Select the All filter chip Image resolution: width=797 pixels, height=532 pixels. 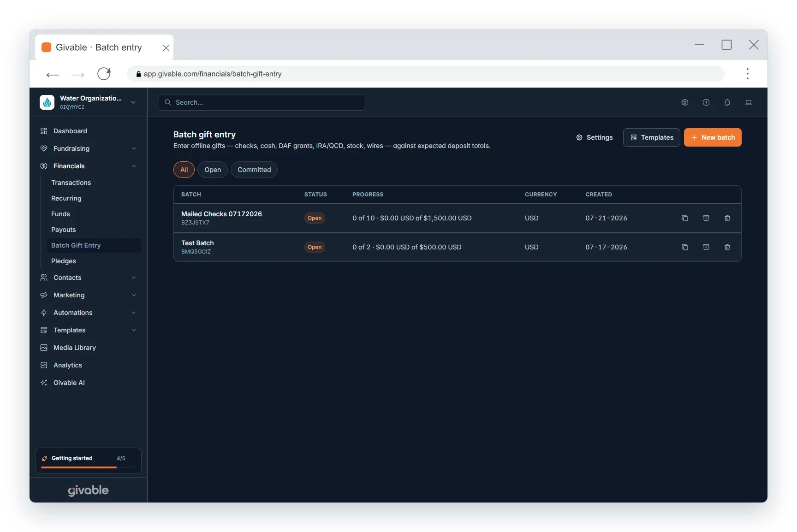tap(184, 170)
